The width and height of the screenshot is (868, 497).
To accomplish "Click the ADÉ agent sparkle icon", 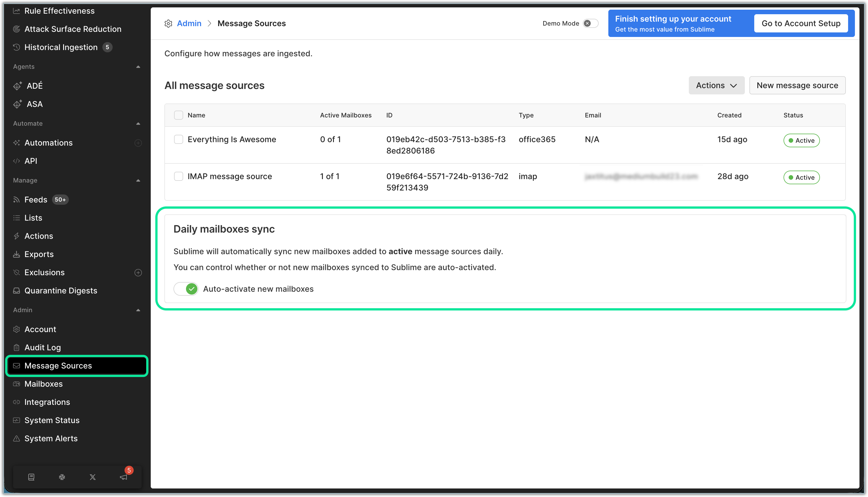I will [x=17, y=86].
